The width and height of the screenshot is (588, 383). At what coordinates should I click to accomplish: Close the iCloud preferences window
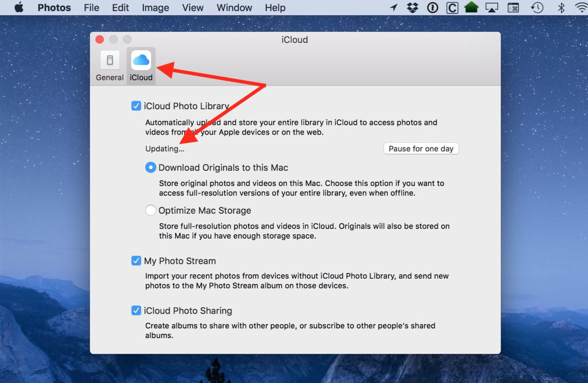click(x=100, y=39)
